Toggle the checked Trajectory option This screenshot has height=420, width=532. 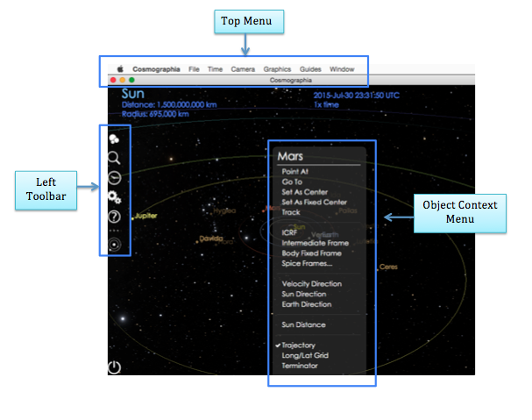[298, 345]
